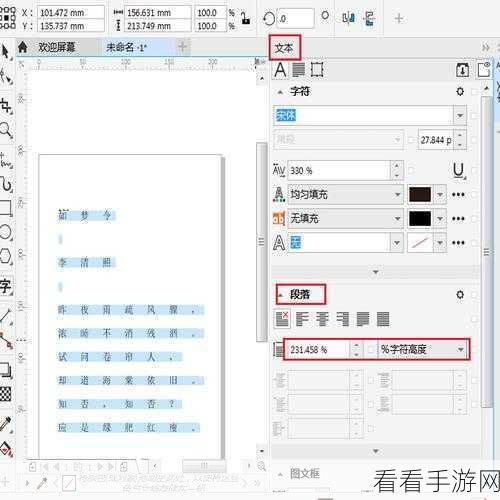Set paragraph to no alignment
500x500 pixels.
pos(282,319)
